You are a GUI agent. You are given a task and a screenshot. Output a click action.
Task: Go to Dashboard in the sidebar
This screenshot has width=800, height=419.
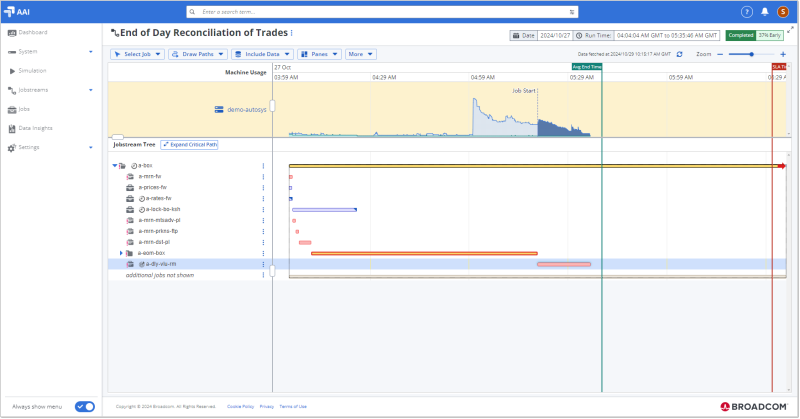[28, 33]
